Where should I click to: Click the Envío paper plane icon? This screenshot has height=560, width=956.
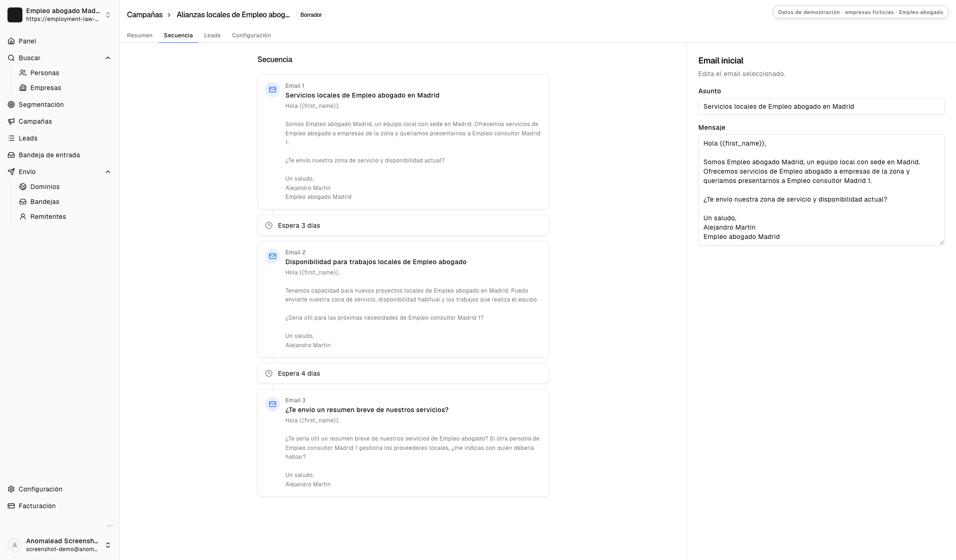[x=11, y=172]
